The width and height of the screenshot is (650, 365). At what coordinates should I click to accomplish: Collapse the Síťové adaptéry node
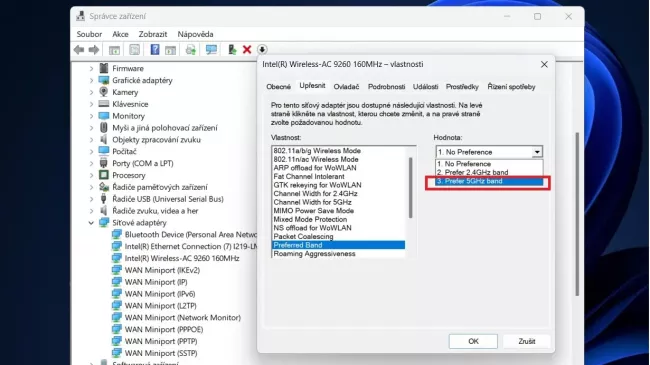coord(91,223)
